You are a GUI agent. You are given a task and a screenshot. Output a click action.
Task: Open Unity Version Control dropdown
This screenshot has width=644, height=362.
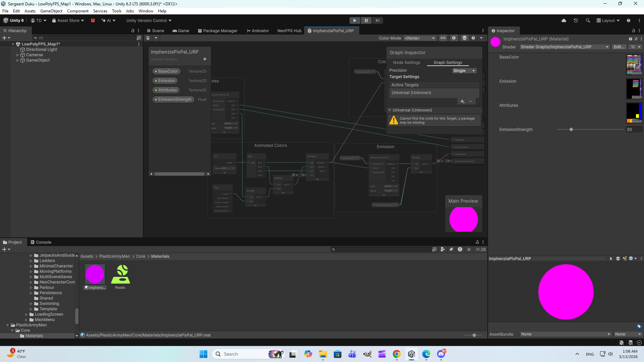pyautogui.click(x=149, y=20)
